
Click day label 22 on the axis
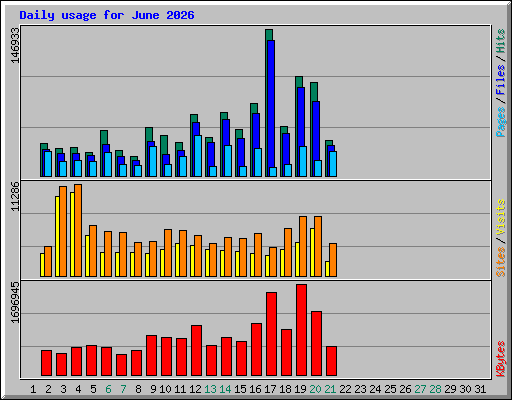(x=345, y=389)
